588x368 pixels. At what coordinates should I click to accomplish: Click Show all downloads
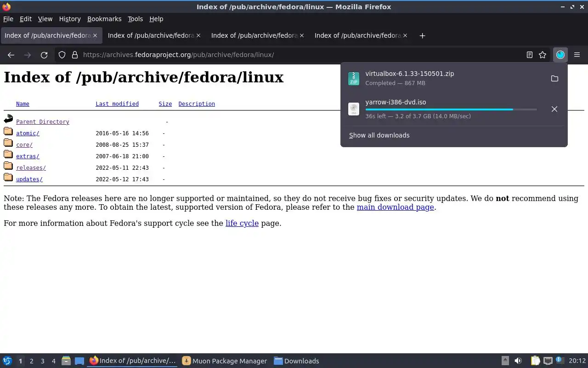click(379, 135)
